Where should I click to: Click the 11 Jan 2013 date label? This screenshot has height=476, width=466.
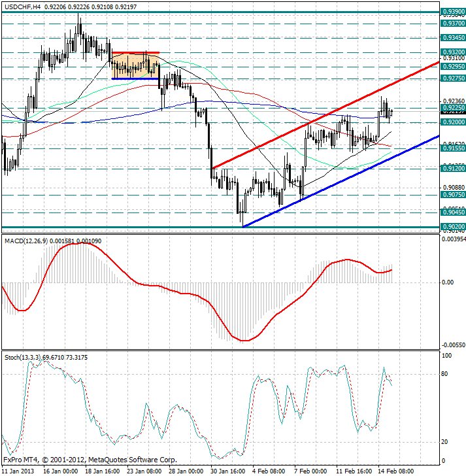[18, 471]
